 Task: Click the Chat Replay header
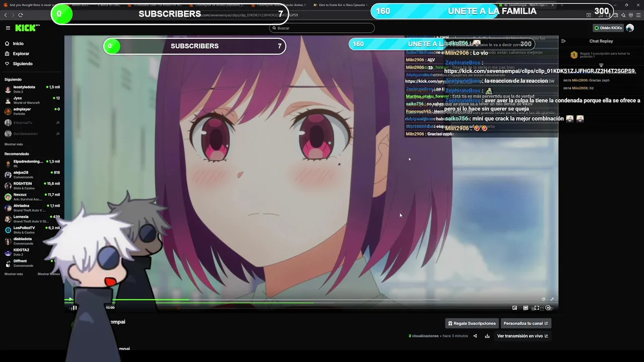pyautogui.click(x=601, y=41)
